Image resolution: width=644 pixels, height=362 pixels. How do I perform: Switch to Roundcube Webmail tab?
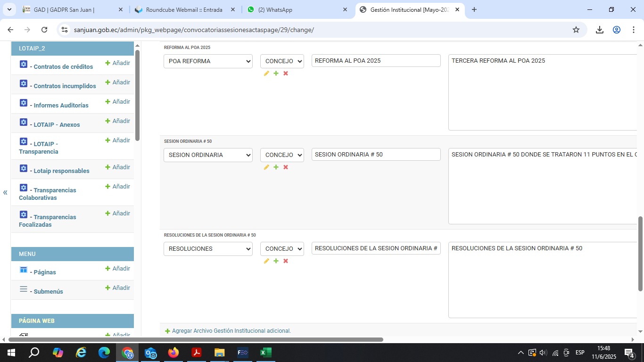pos(184,9)
